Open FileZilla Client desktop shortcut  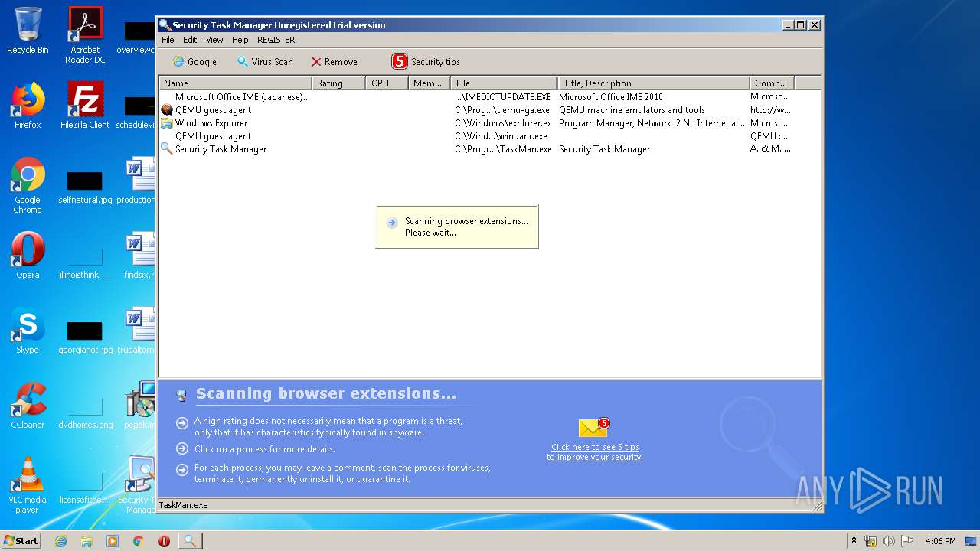point(85,106)
